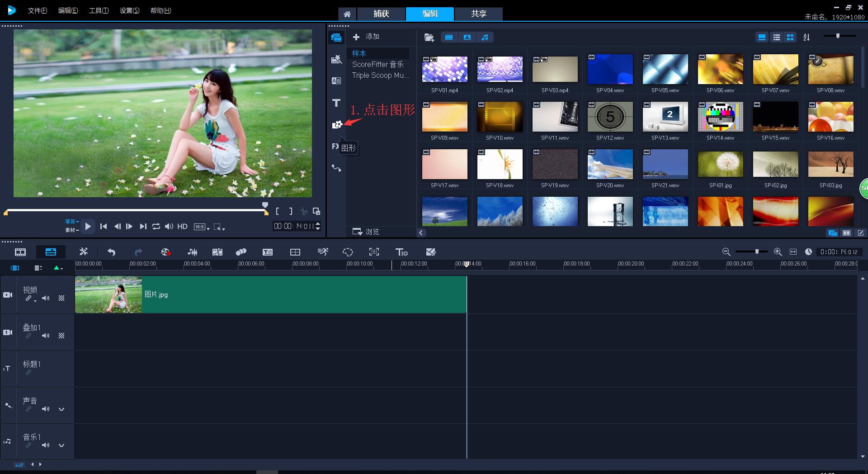
Task: Open the FX filter library icon
Action: click(x=335, y=146)
